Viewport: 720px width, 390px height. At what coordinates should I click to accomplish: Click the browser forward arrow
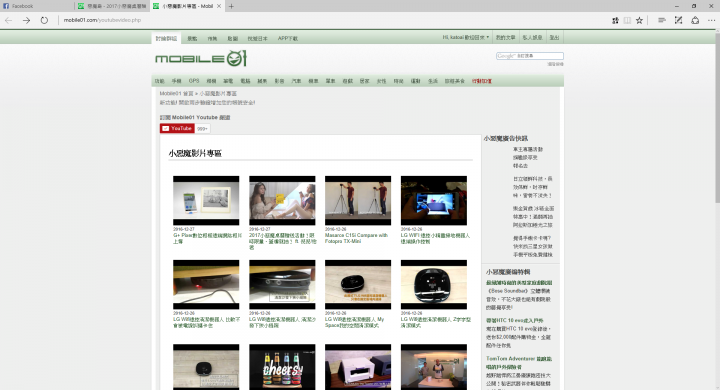(26, 20)
